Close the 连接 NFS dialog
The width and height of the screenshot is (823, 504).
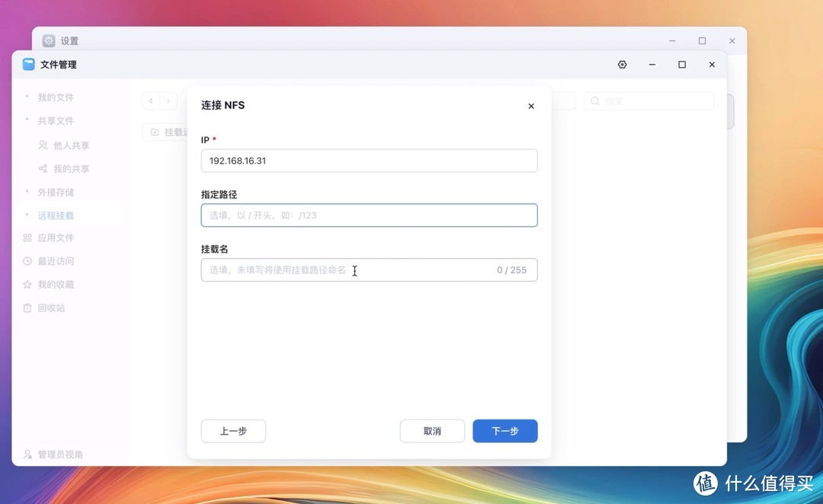(531, 106)
